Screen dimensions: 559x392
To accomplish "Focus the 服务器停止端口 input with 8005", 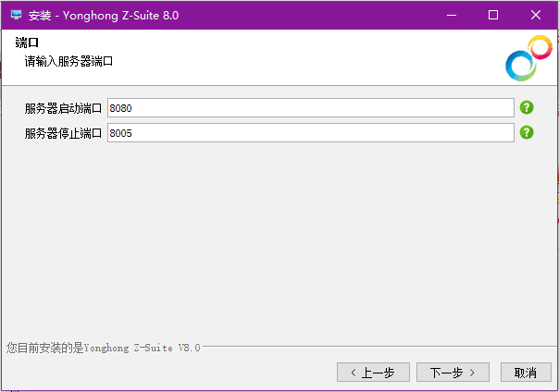I will pyautogui.click(x=311, y=133).
